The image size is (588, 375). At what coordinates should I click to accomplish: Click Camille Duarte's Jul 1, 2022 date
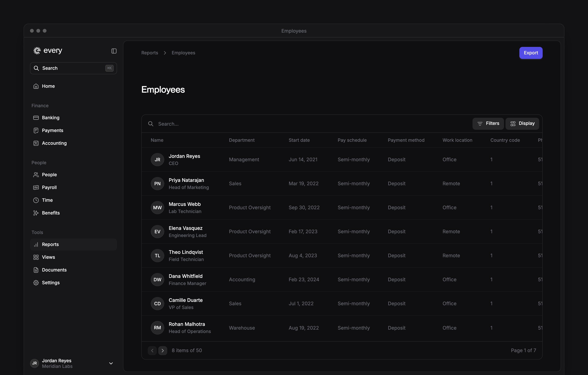point(301,303)
